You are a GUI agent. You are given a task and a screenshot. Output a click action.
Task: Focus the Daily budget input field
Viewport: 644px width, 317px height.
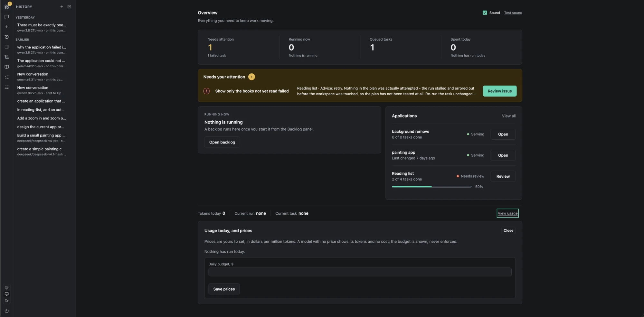360,272
